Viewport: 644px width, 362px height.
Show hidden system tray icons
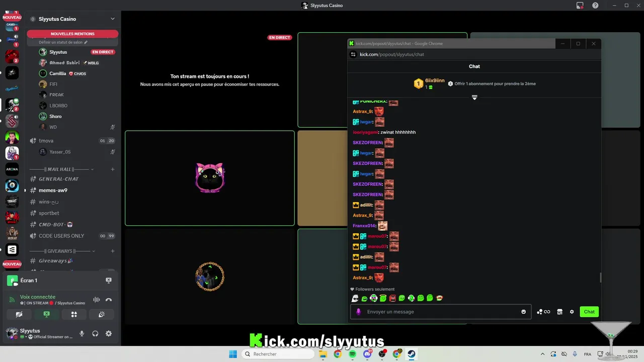[542, 354]
